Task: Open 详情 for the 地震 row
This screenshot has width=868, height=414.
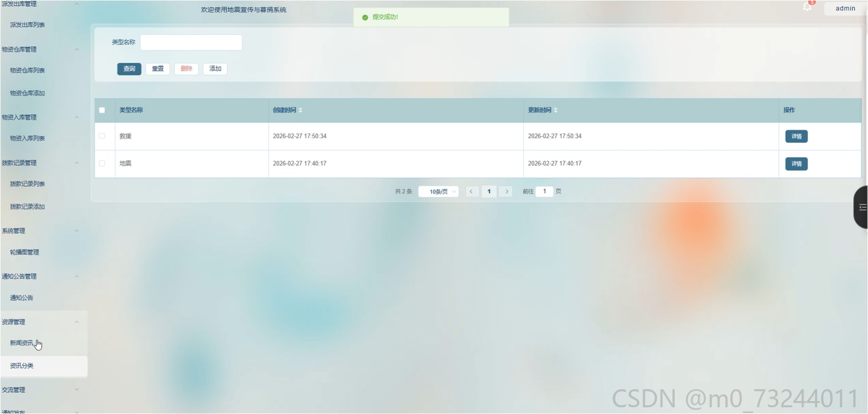Action: coord(796,164)
